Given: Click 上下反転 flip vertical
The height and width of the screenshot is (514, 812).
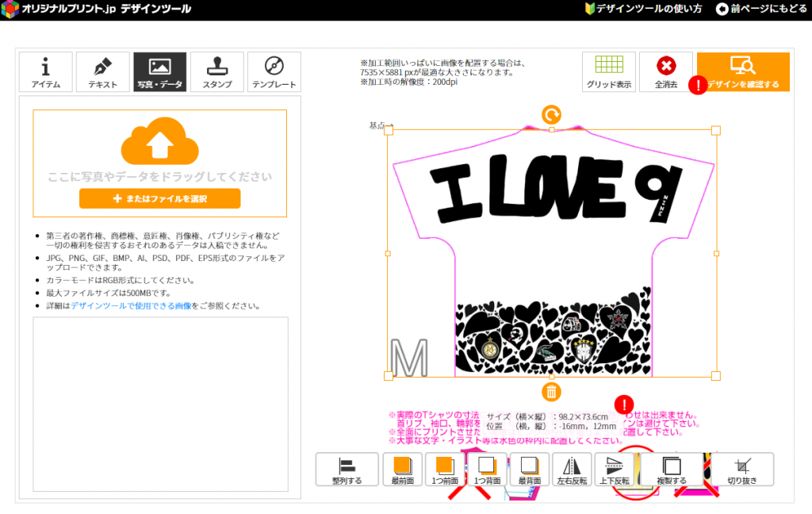Looking at the screenshot, I should tap(615, 470).
